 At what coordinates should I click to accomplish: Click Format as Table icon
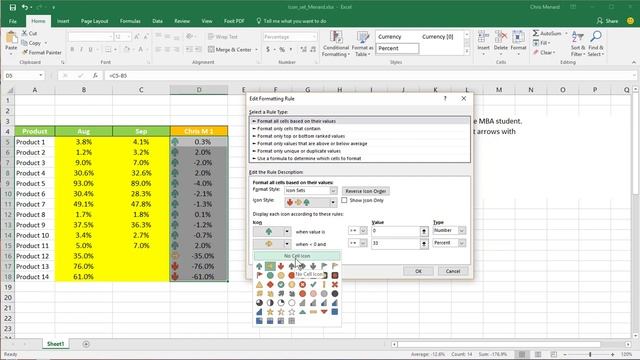click(x=362, y=43)
